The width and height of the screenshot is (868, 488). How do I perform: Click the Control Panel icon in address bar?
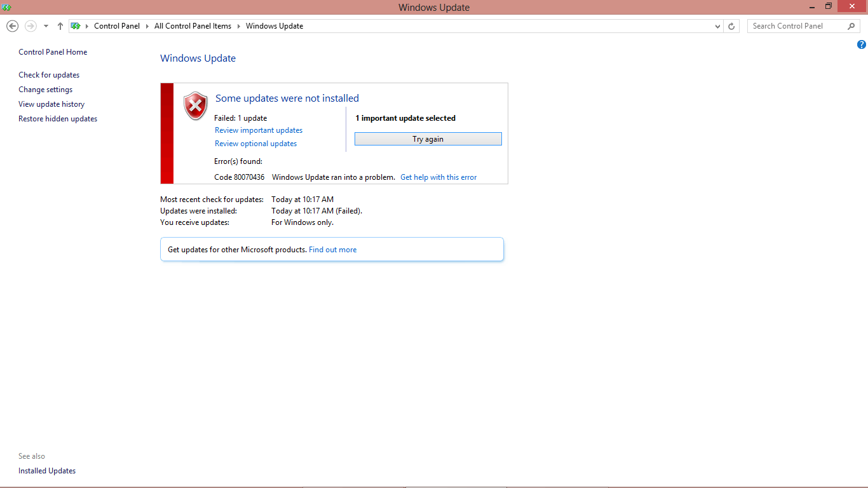tap(76, 26)
